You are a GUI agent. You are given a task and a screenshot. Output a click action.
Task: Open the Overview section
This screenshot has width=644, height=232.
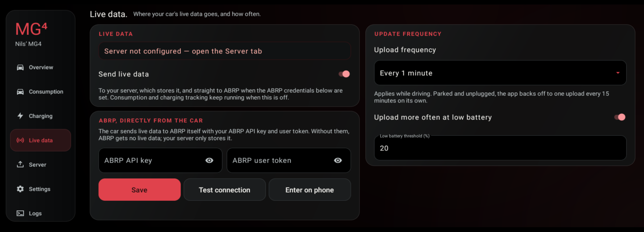41,67
